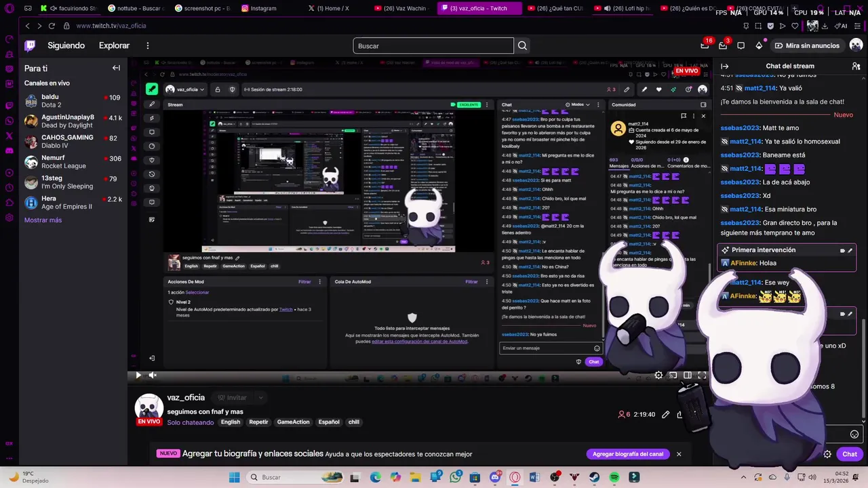Collapse the Para ti sidebar
The image size is (868, 488).
click(x=116, y=68)
